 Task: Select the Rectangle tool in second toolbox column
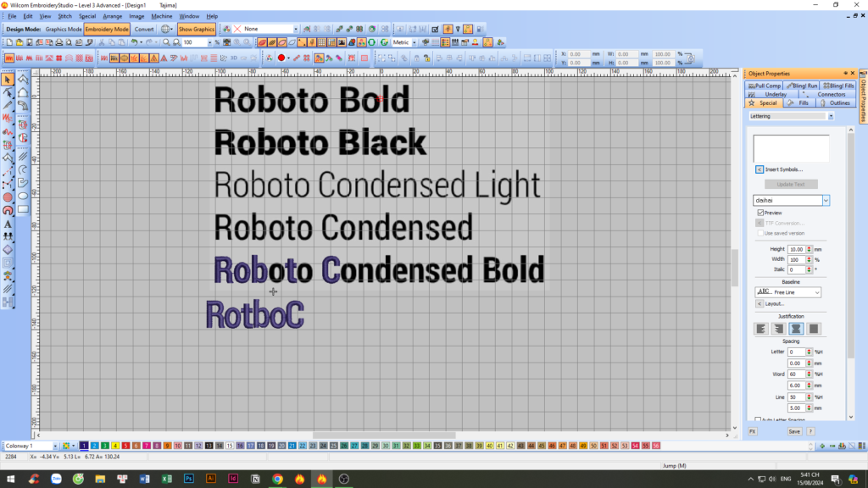(x=23, y=209)
